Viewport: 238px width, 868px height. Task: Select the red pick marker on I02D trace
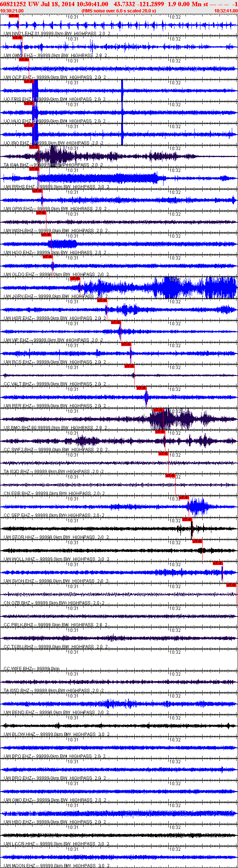163,454
